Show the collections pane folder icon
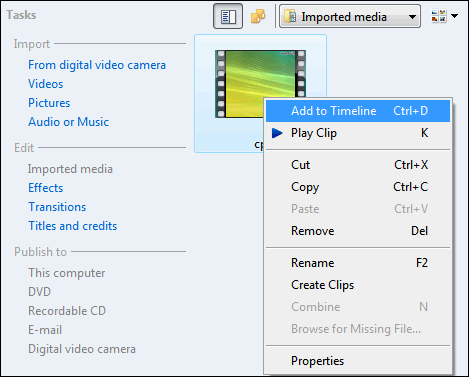Screen dimensions: 469x377 258,16
